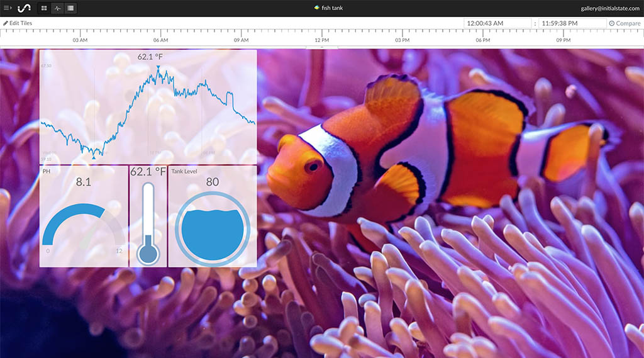Screen dimensions: 644x358
Task: Select the PH gauge tile
Action: pos(84,216)
